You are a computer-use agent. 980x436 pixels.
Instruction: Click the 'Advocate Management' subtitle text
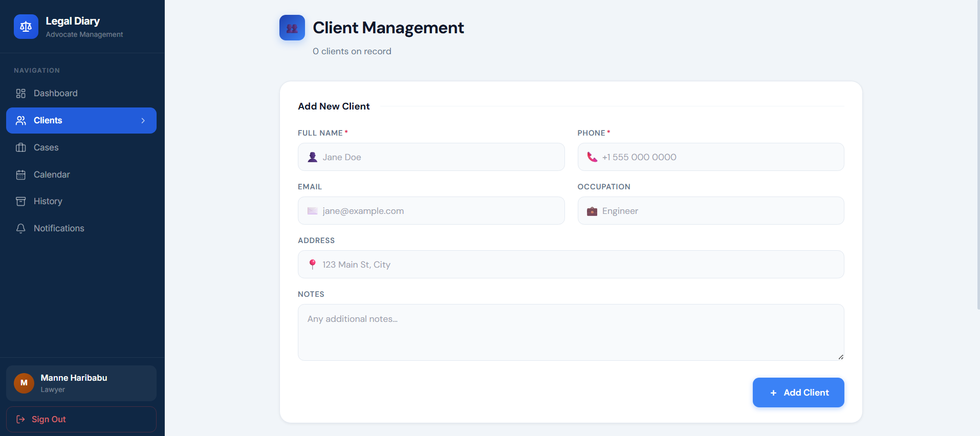tap(84, 34)
